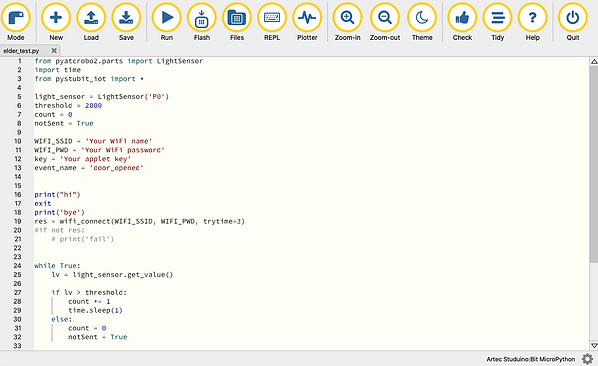Click the 'from pystubit_iot import *' line

pyautogui.click(x=89, y=79)
